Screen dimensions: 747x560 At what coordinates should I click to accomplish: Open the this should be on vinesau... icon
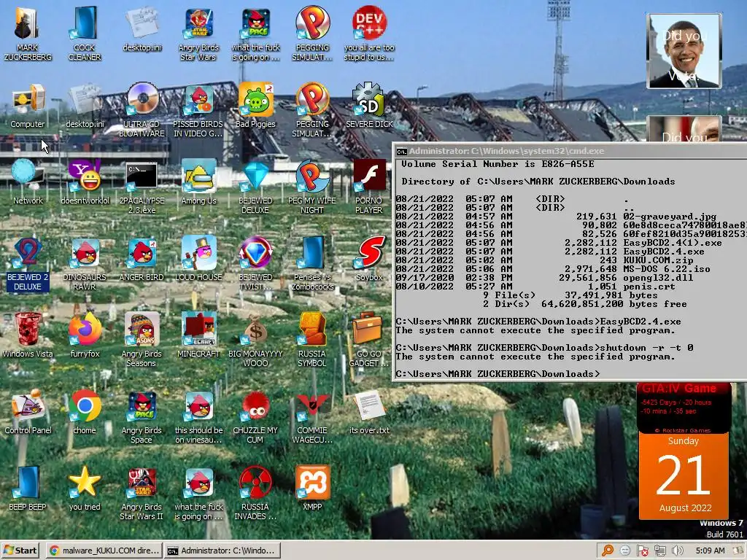pos(198,416)
